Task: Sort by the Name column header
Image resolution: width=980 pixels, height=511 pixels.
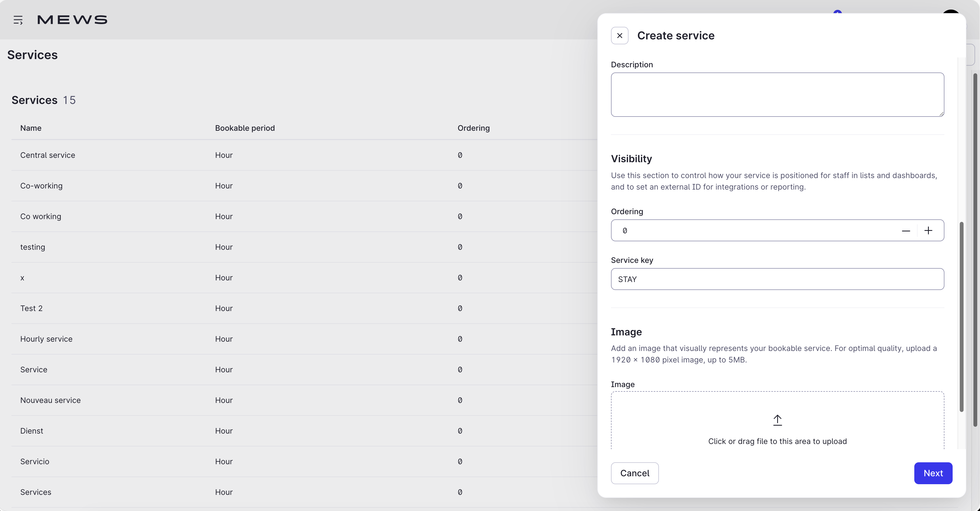Action: click(x=31, y=128)
